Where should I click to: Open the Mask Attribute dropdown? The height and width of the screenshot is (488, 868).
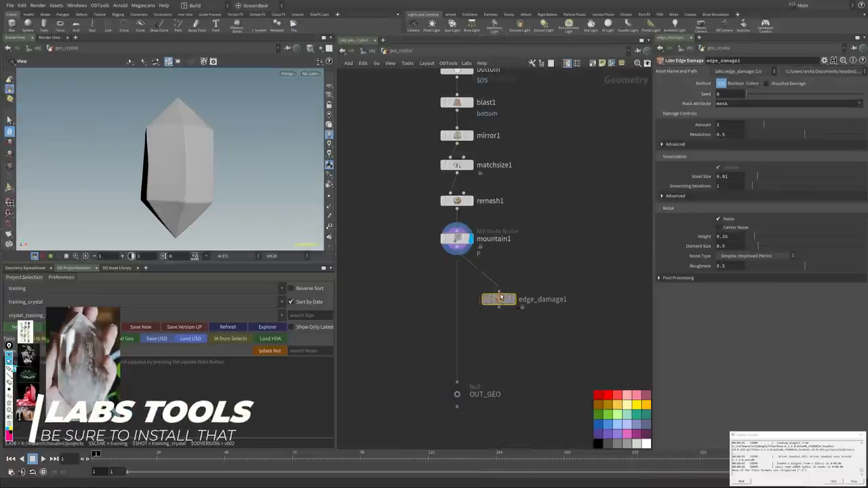point(859,103)
